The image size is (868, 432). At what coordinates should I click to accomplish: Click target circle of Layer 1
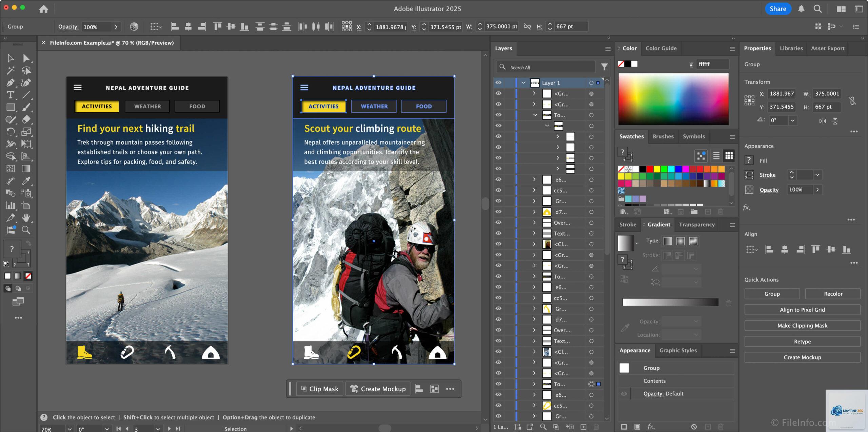(x=591, y=82)
